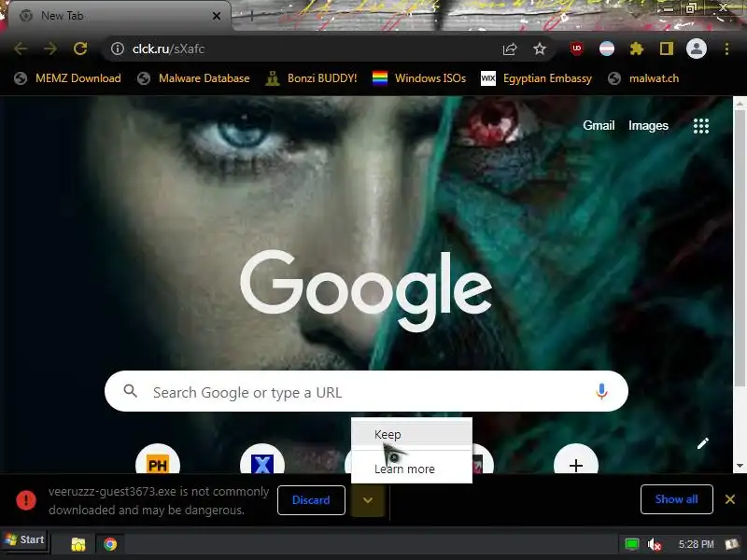Open the Windows Start menu
This screenshot has width=747, height=560.
tap(25, 540)
